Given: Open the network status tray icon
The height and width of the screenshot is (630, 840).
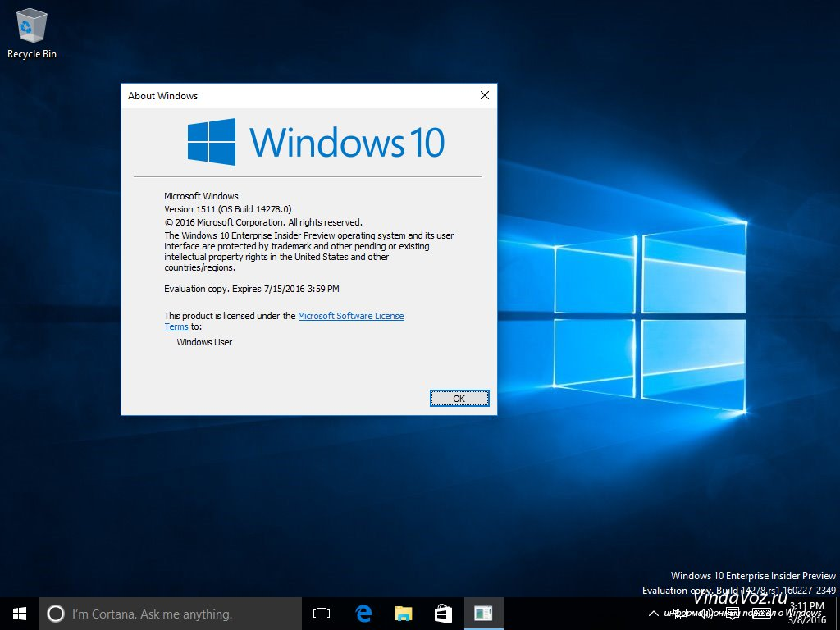Looking at the screenshot, I should pos(679,614).
